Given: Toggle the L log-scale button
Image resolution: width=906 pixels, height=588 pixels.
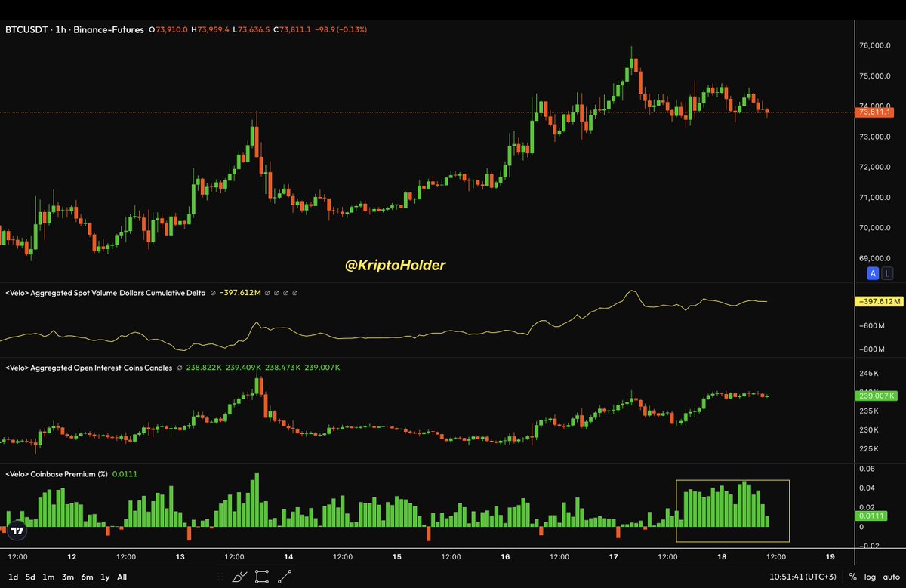Looking at the screenshot, I should pyautogui.click(x=886, y=273).
